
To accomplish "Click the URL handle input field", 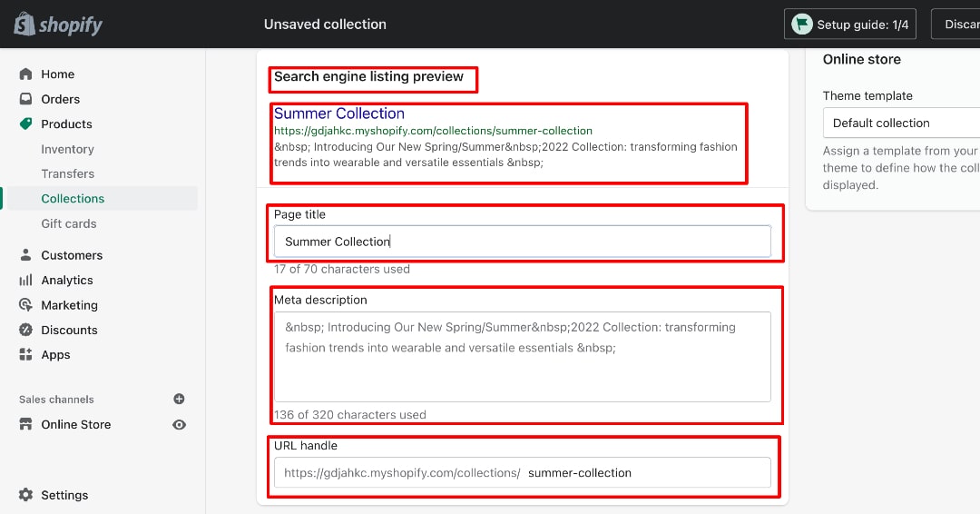I will pyautogui.click(x=522, y=473).
